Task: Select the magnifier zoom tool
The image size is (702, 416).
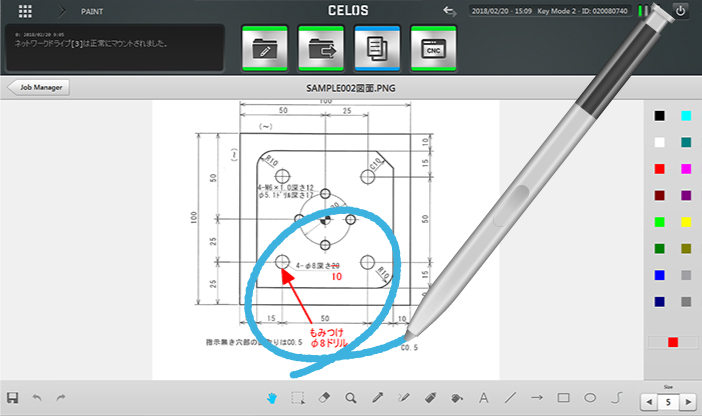Action: pos(351,398)
